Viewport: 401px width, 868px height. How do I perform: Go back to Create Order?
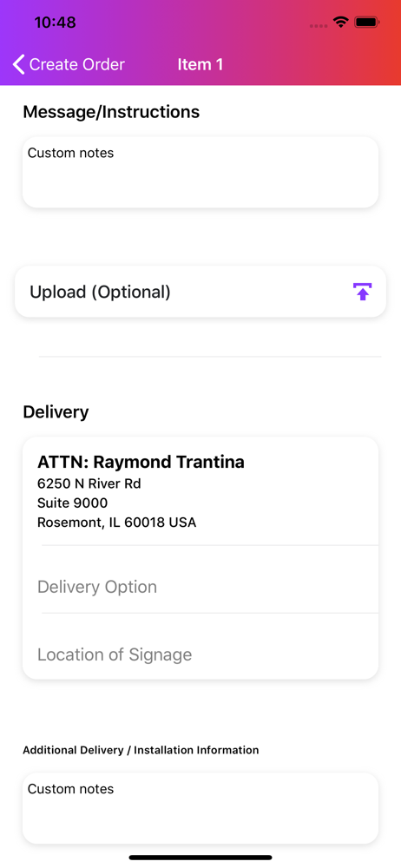click(x=69, y=65)
